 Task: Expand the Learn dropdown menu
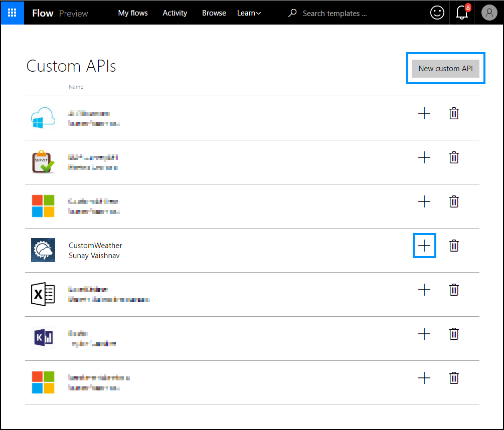tap(249, 13)
